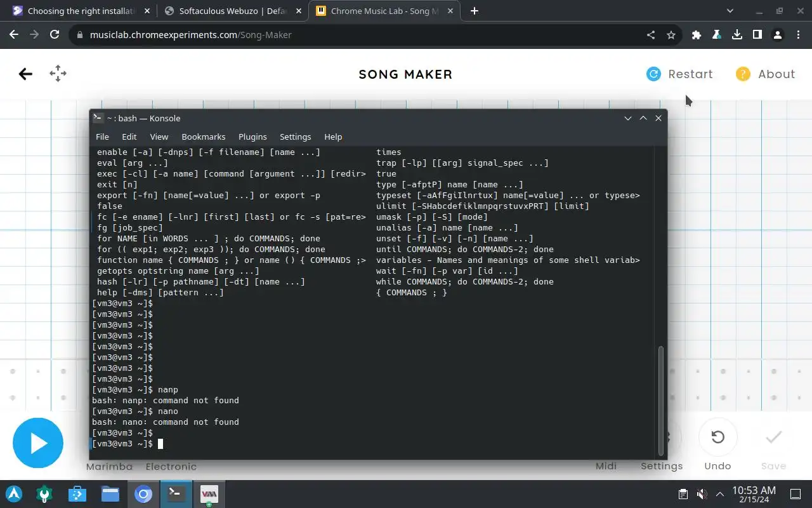Image resolution: width=812 pixels, height=508 pixels.
Task: Open a new Chrome tab
Action: coord(475,11)
